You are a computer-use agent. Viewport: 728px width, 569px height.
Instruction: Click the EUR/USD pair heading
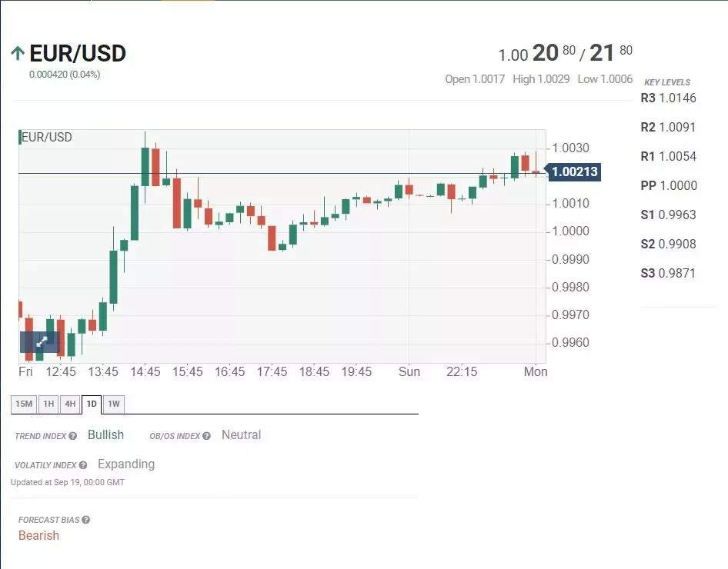[x=78, y=53]
